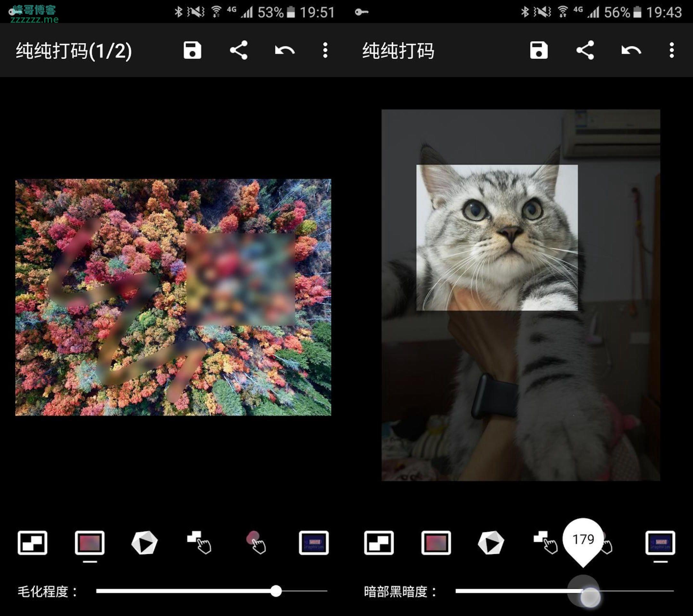This screenshot has height=616, width=693.
Task: Choose the polygon crystallize tool on left
Action: click(x=144, y=543)
